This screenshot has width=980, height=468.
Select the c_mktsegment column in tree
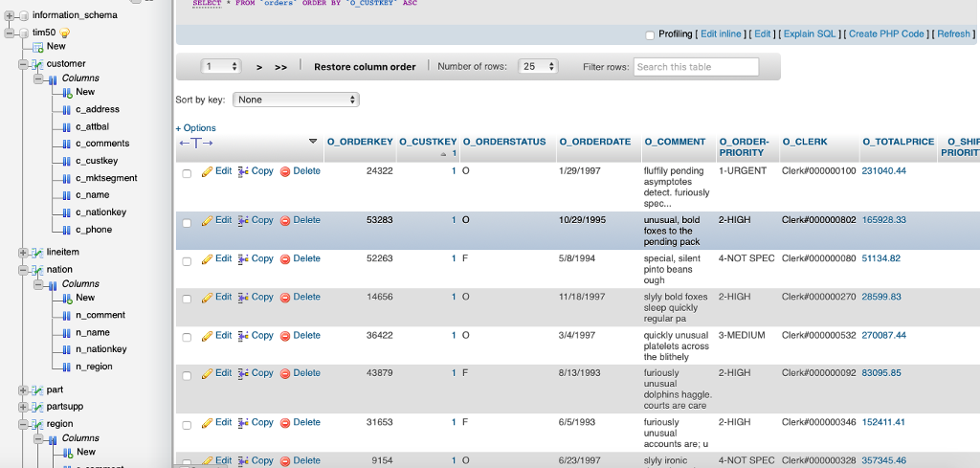click(106, 178)
